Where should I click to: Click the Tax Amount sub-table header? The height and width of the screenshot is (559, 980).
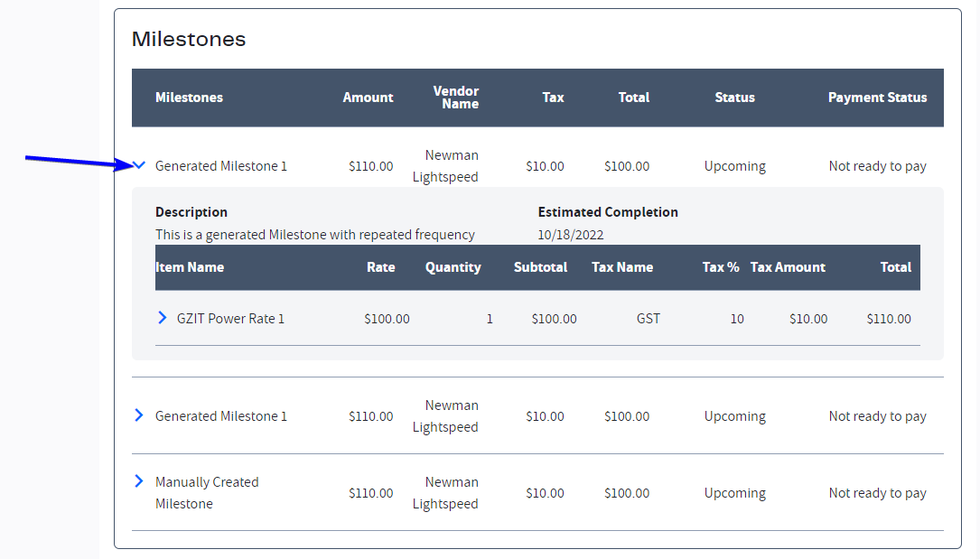pos(788,267)
